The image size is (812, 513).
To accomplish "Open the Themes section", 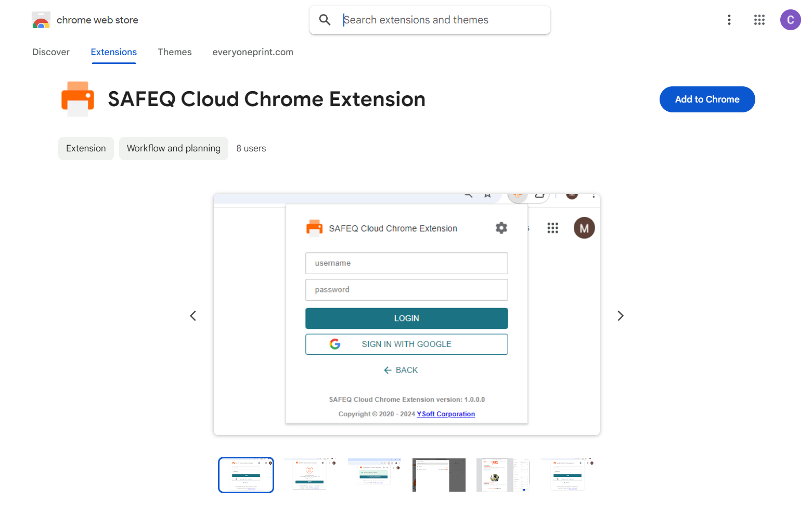I will [x=175, y=52].
